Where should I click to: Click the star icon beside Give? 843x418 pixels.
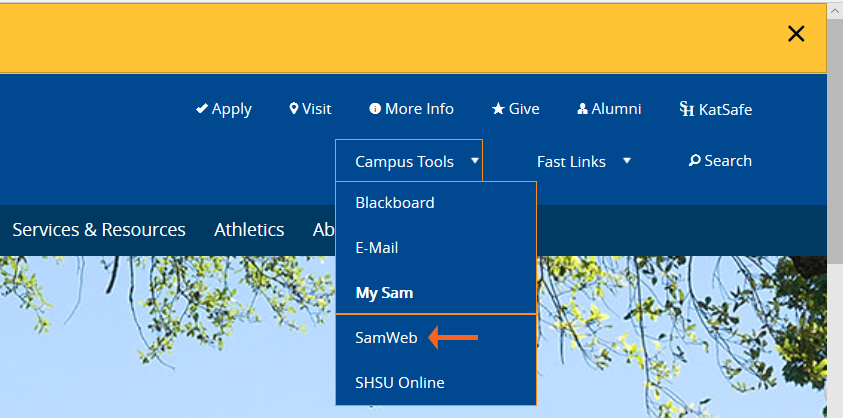pos(498,109)
